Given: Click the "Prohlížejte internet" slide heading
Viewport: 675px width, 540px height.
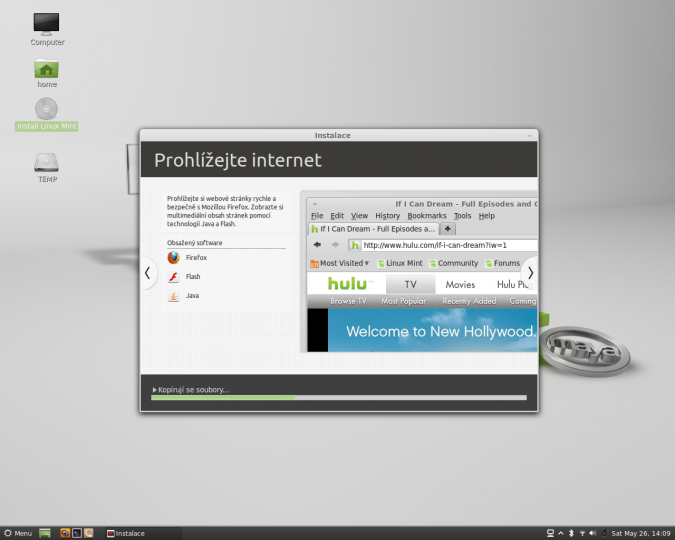Looking at the screenshot, I should (x=238, y=160).
